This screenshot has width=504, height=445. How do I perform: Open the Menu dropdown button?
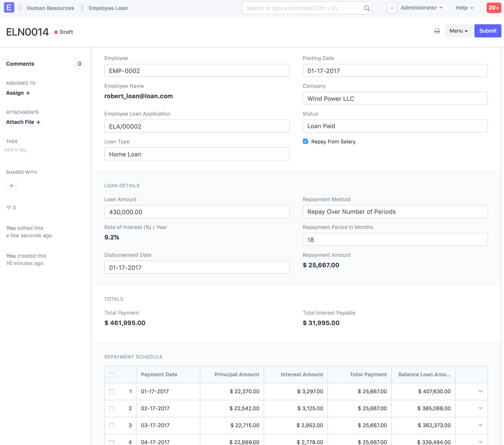pyautogui.click(x=458, y=31)
